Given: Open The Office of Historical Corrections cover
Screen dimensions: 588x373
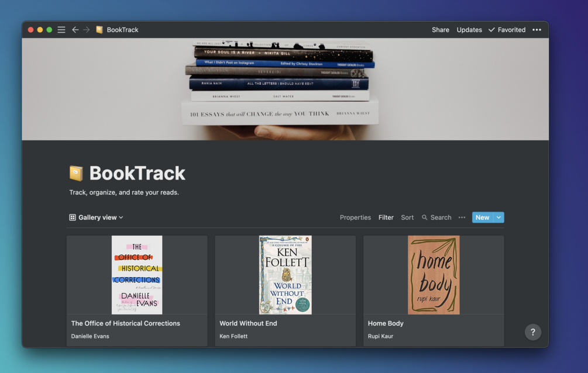Looking at the screenshot, I should tap(137, 275).
